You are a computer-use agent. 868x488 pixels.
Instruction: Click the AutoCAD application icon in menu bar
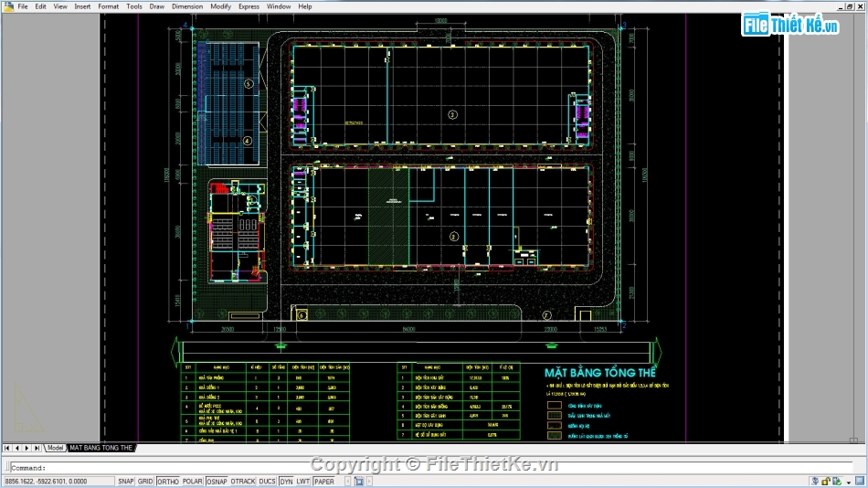click(8, 6)
